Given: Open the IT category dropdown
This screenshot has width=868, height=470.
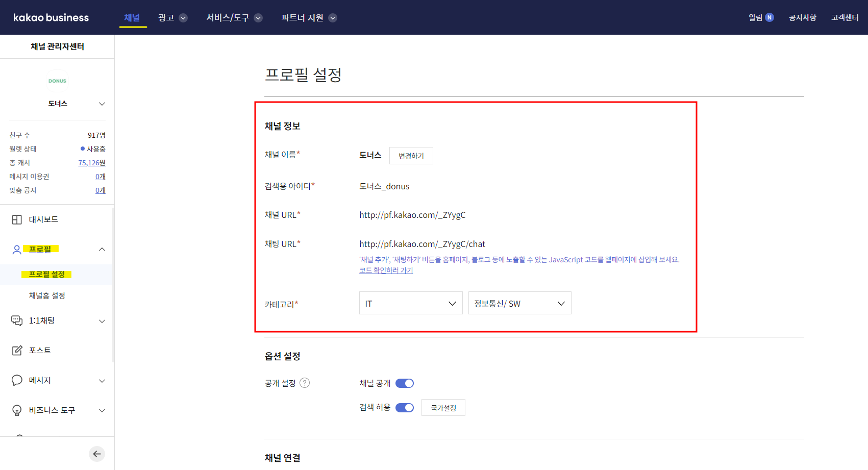Looking at the screenshot, I should [x=411, y=303].
